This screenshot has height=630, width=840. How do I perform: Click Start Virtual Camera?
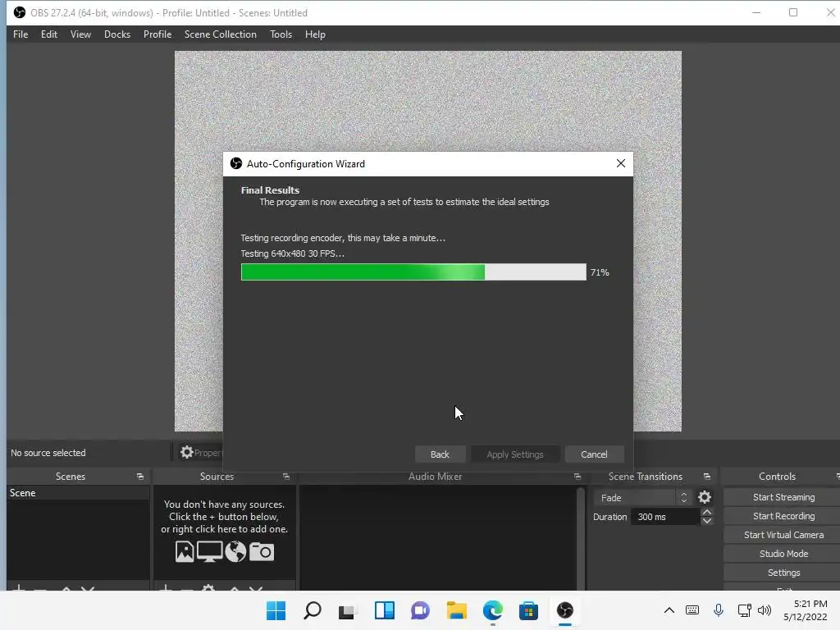(x=783, y=535)
